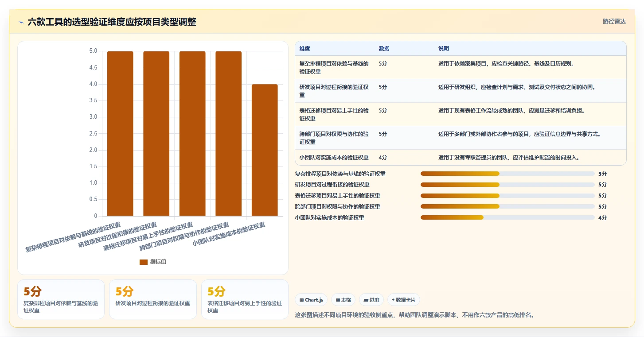
Task: Click 5分 in the 跨部门项目 table row
Action: coord(383,134)
